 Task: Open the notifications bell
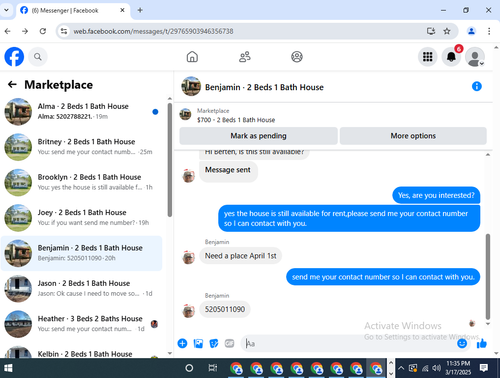click(x=451, y=57)
